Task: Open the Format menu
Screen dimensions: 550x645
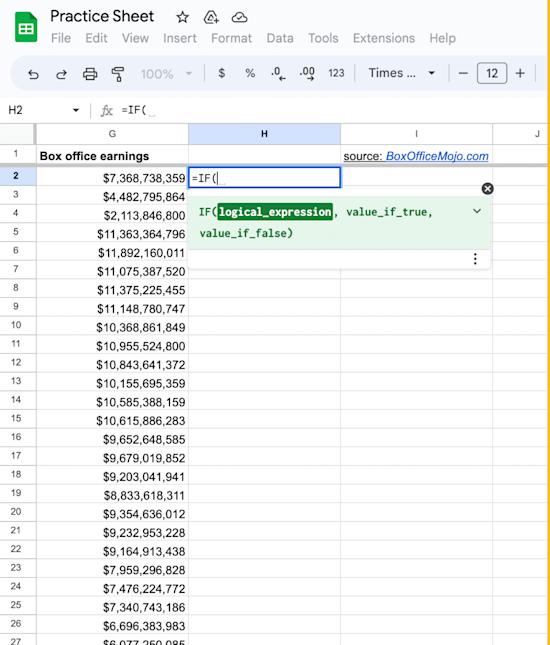Action: 231,38
